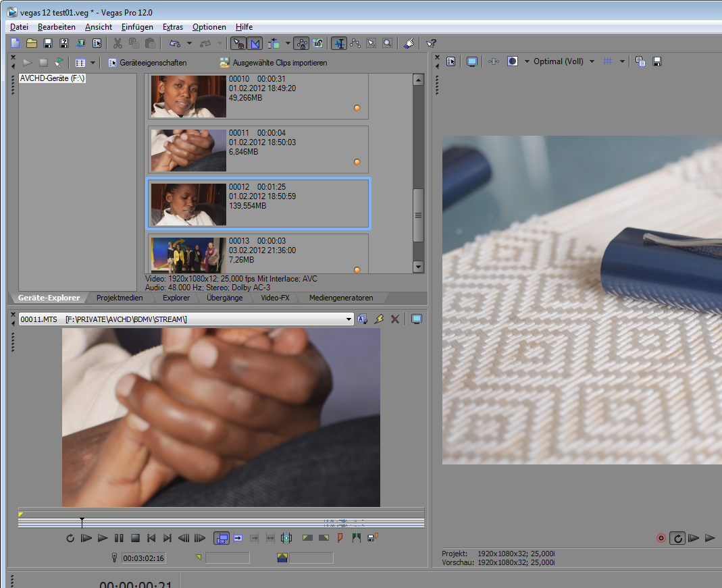722x588 pixels.
Task: Remove current media from trimmer with red X
Action: click(x=395, y=319)
